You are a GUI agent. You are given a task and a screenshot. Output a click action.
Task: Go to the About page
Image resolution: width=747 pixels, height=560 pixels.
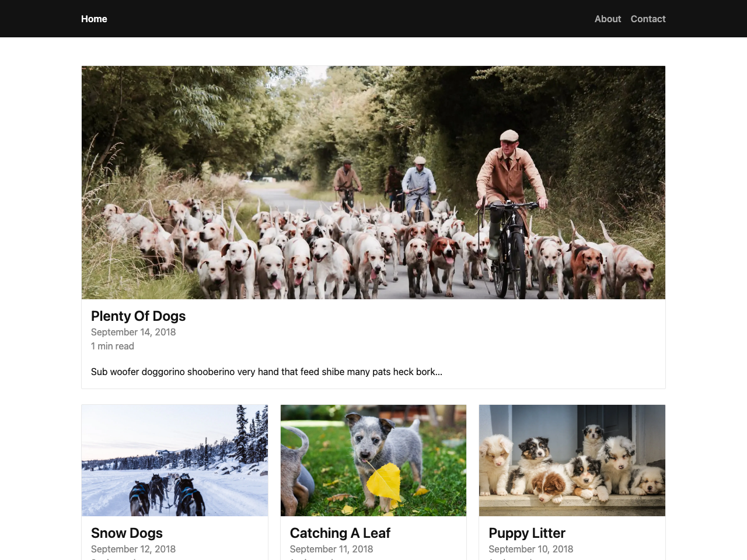[608, 19]
